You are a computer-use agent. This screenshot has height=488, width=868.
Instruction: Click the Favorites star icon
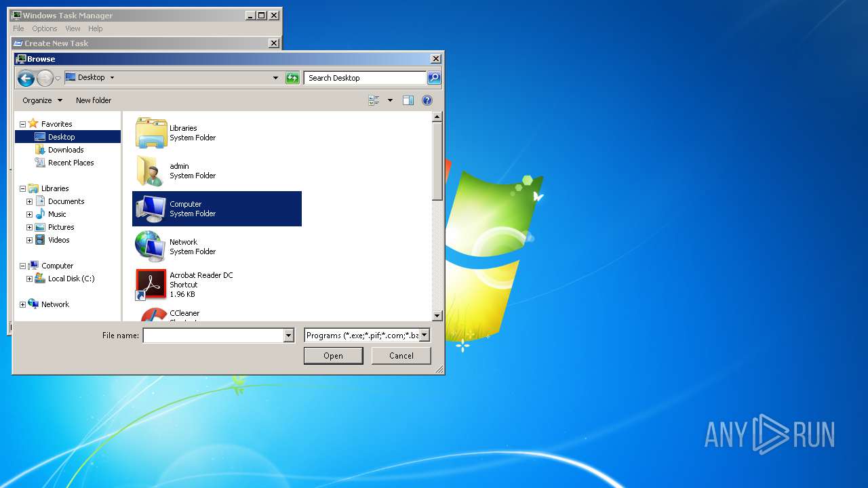coord(33,123)
